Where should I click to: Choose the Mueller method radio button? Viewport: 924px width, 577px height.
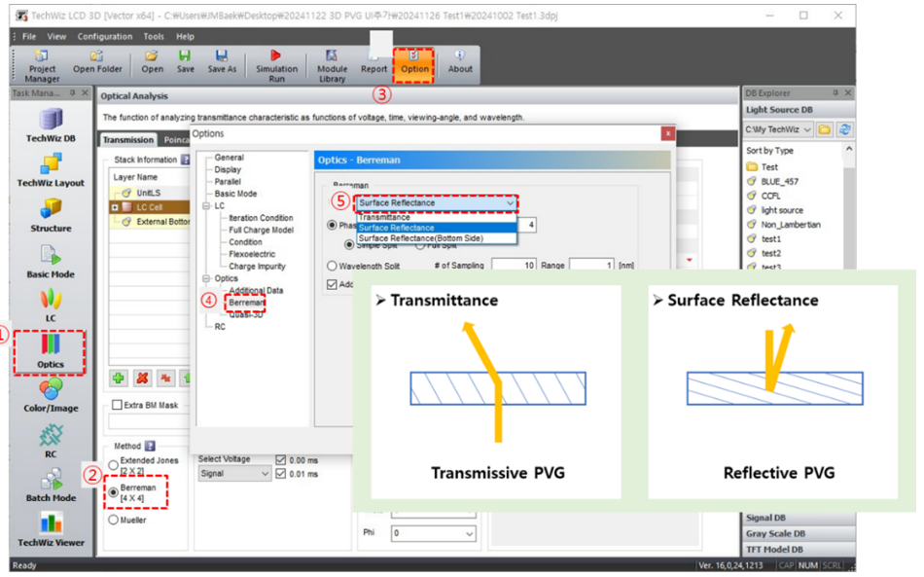pos(114,520)
